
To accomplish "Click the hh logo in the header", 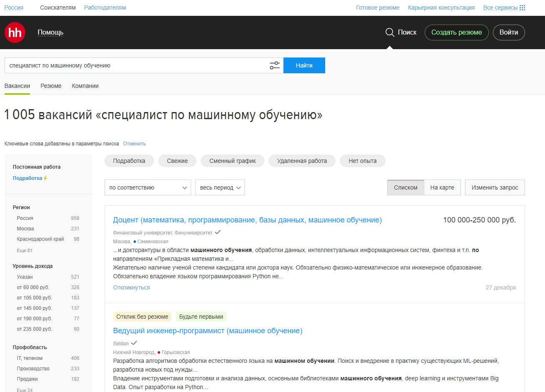I will [x=15, y=32].
